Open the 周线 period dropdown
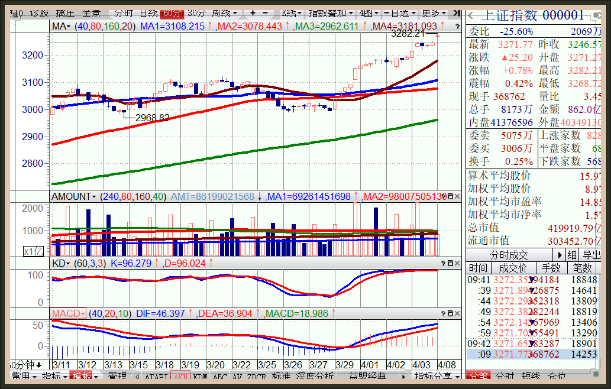 (x=224, y=13)
